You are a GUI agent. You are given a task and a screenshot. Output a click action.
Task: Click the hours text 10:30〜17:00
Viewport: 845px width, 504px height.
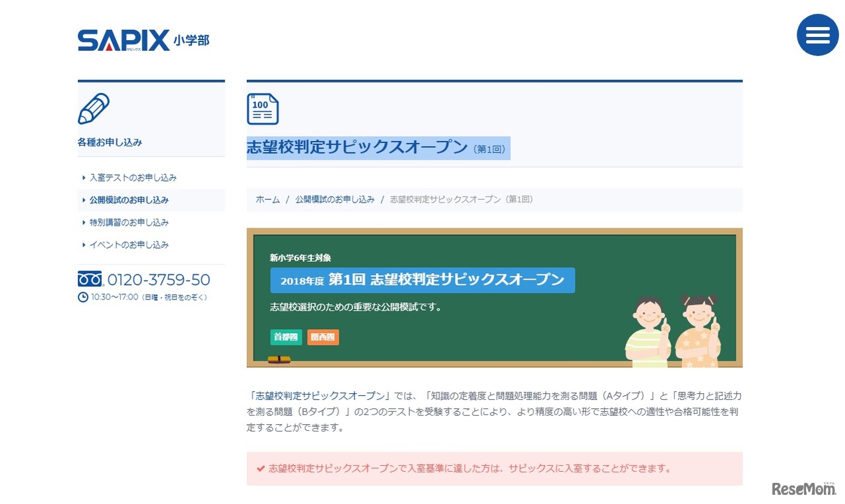coord(115,298)
